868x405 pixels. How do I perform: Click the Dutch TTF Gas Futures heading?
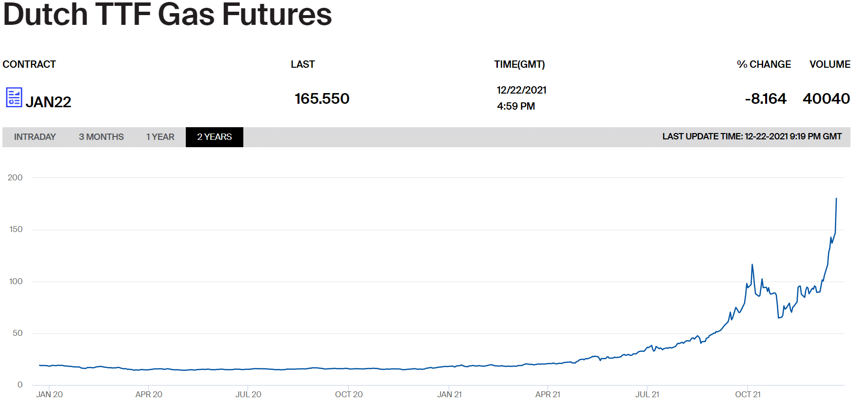[167, 15]
